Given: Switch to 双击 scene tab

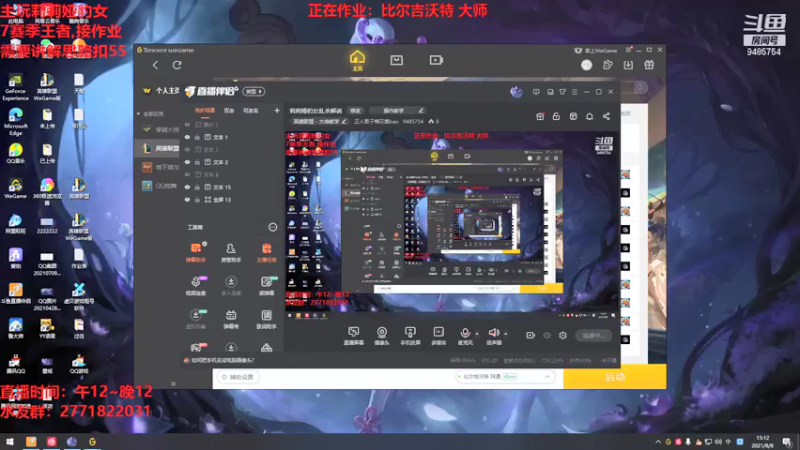Looking at the screenshot, I should click(x=229, y=111).
